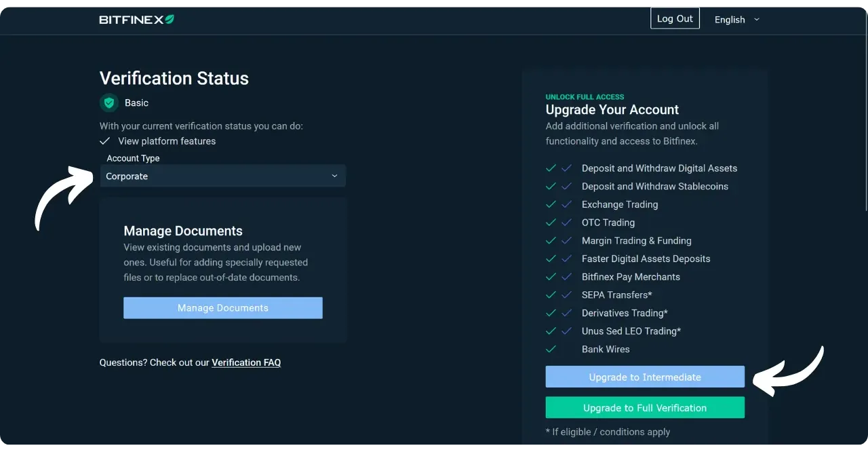
Task: Click the Basic verification shield badge
Action: click(109, 102)
